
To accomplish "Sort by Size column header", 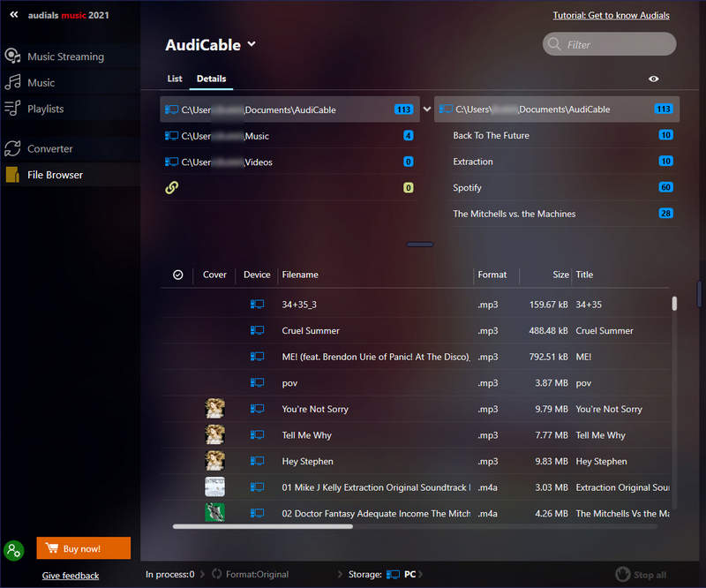I will (560, 275).
